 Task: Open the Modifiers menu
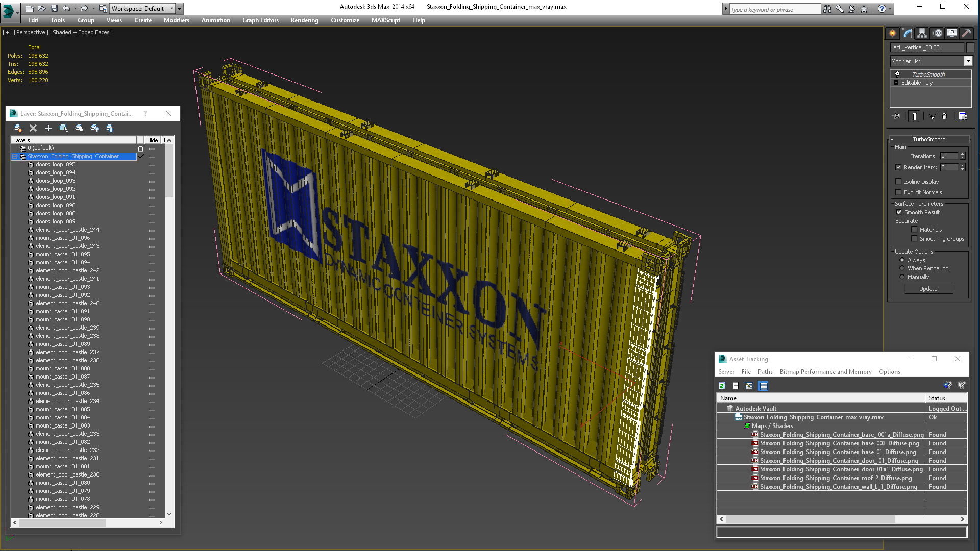(x=177, y=20)
